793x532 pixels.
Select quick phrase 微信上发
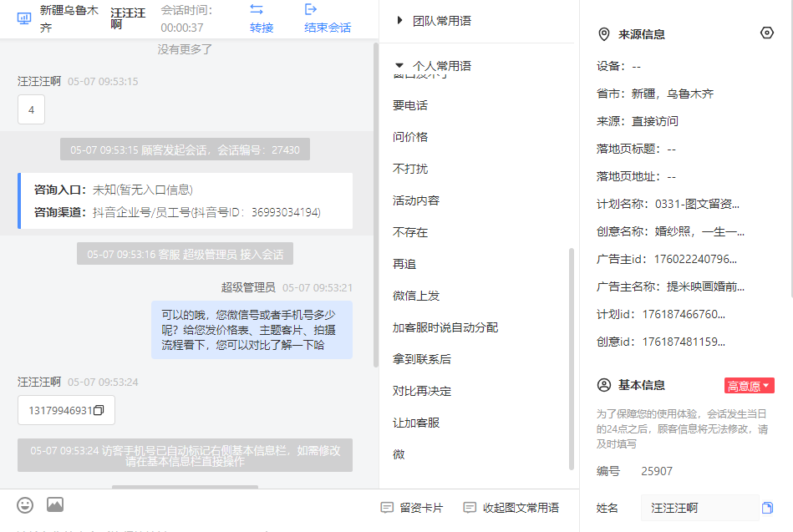point(416,296)
